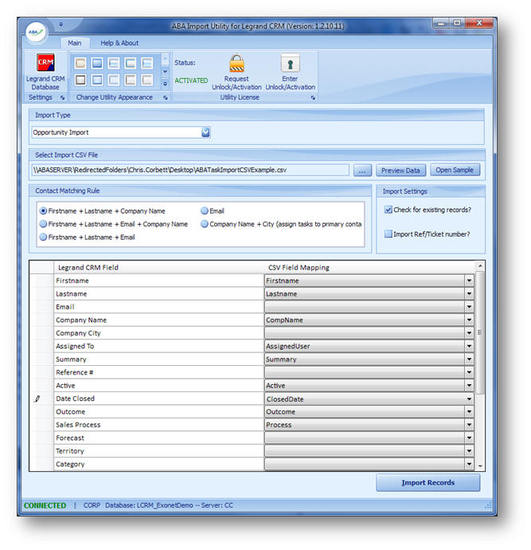
Task: Switch to the Help & About tab
Action: click(120, 43)
